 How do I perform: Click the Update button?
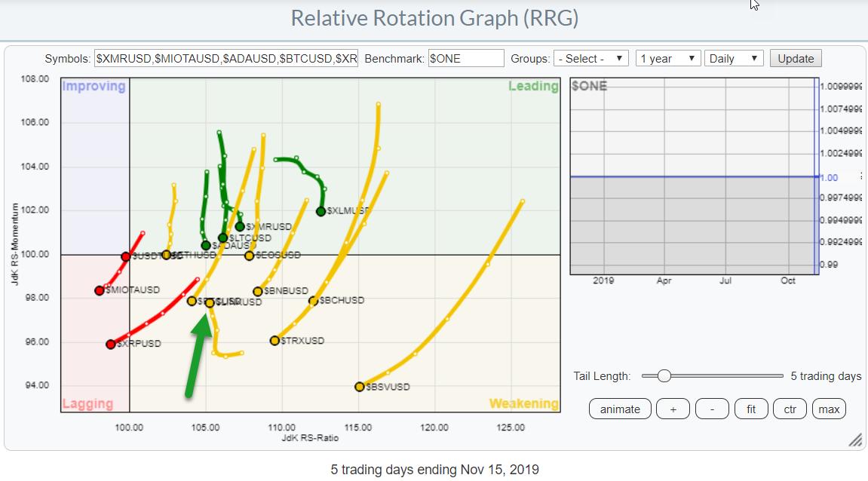click(796, 59)
